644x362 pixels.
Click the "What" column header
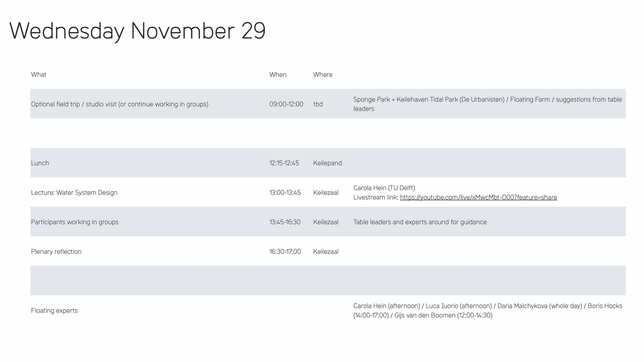[x=39, y=75]
